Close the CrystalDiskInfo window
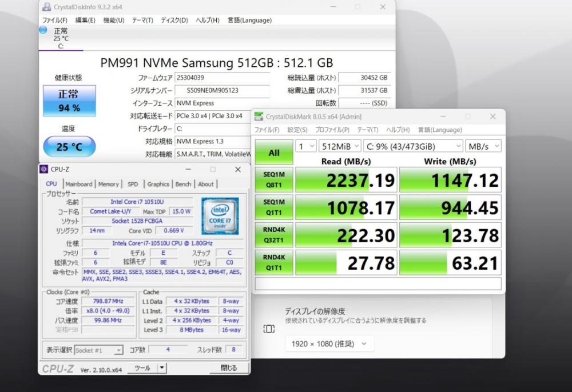 pos(383,7)
